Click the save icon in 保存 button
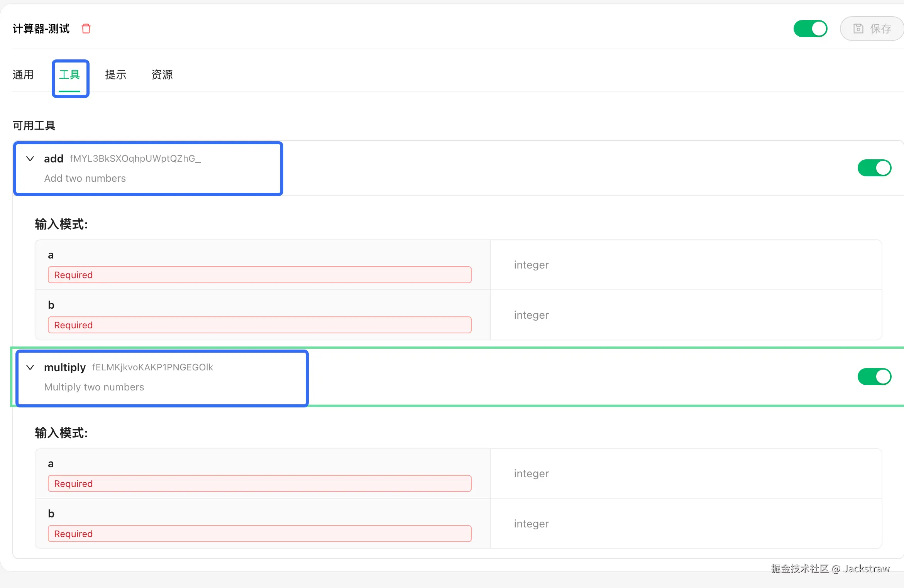Image resolution: width=904 pixels, height=588 pixels. [x=858, y=29]
